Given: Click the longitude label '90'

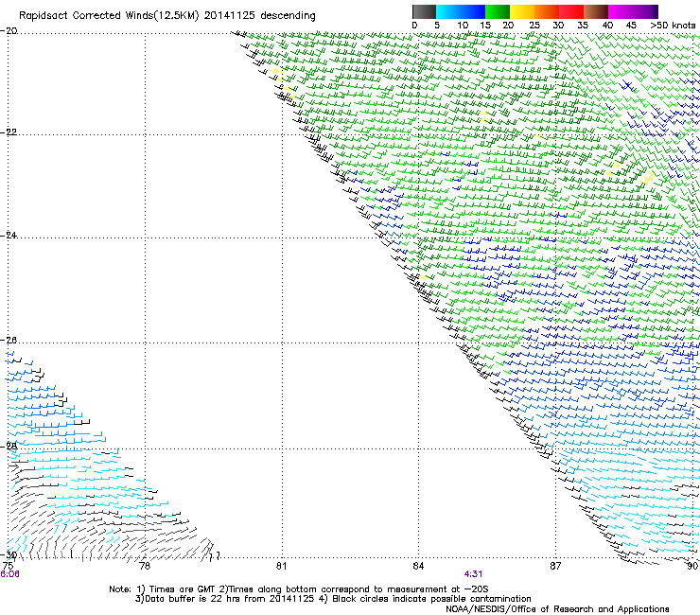Looking at the screenshot, I should coord(692,566).
